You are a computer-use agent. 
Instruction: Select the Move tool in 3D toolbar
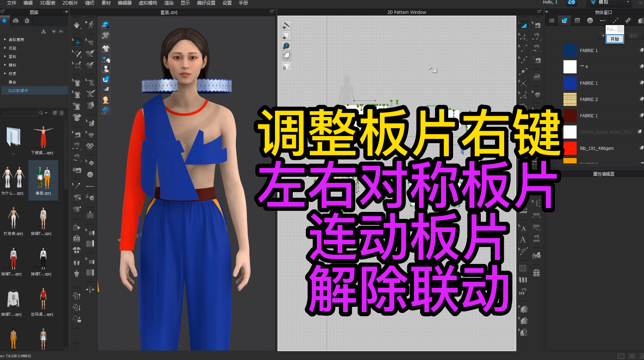tap(79, 42)
